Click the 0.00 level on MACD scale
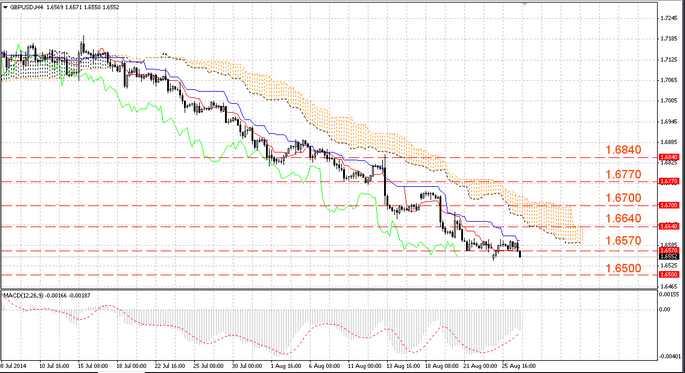Viewport: 685px width, 373px height. click(x=664, y=310)
